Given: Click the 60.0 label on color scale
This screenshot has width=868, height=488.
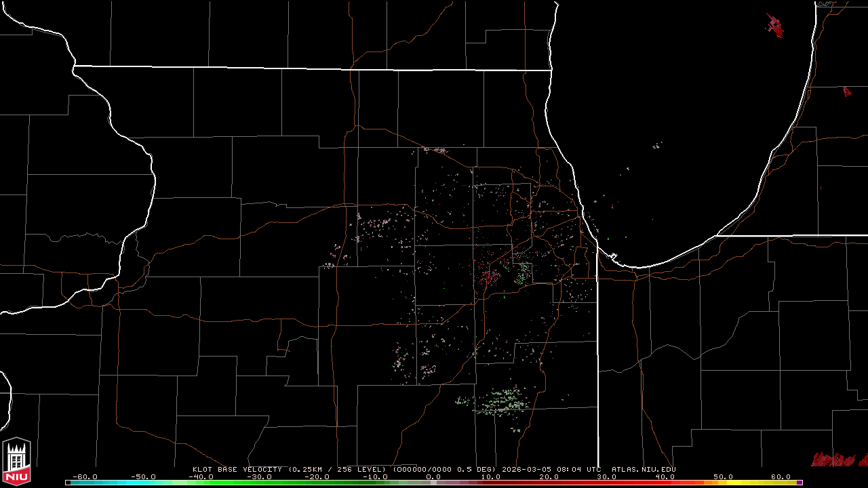Looking at the screenshot, I should (781, 477).
